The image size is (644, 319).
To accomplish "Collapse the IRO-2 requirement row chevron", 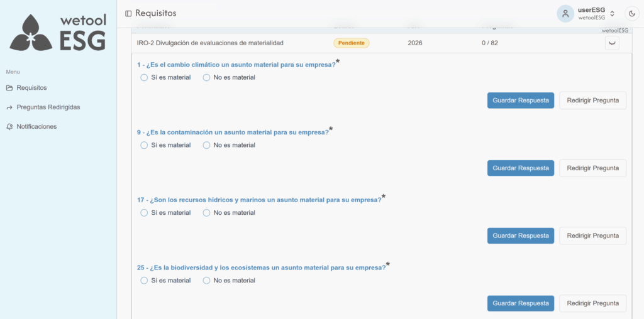I will pyautogui.click(x=611, y=43).
